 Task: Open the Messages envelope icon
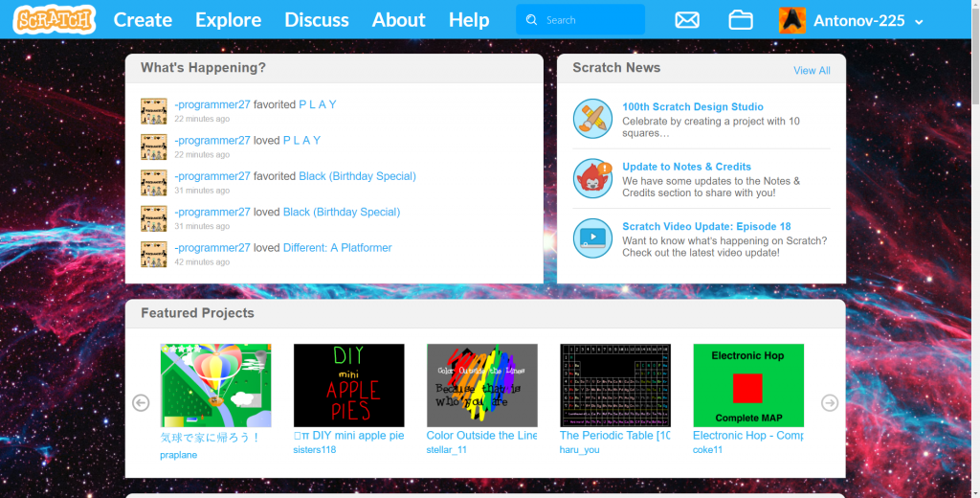coord(687,20)
